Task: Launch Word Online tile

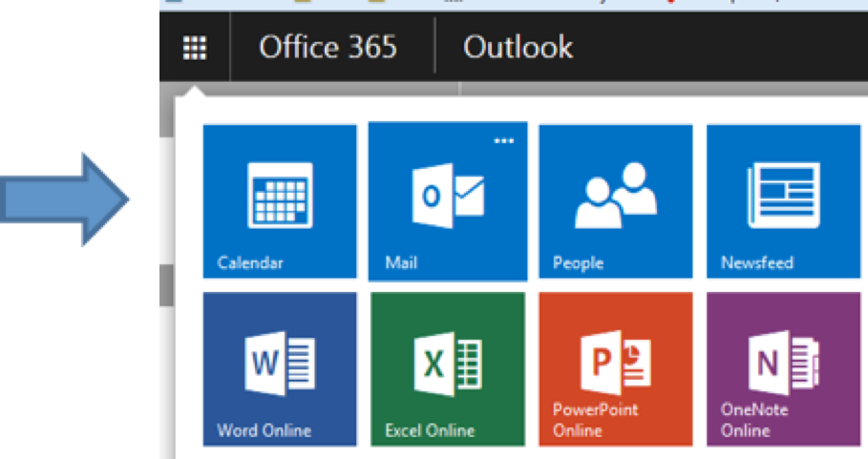Action: 280,369
